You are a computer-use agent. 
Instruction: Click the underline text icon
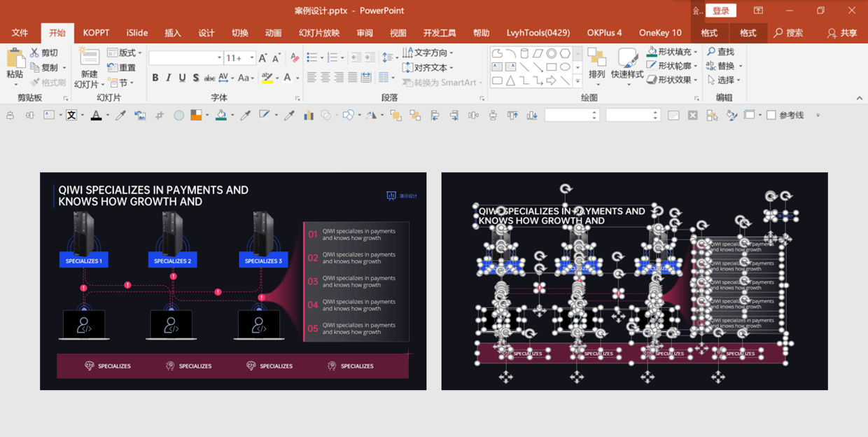182,78
